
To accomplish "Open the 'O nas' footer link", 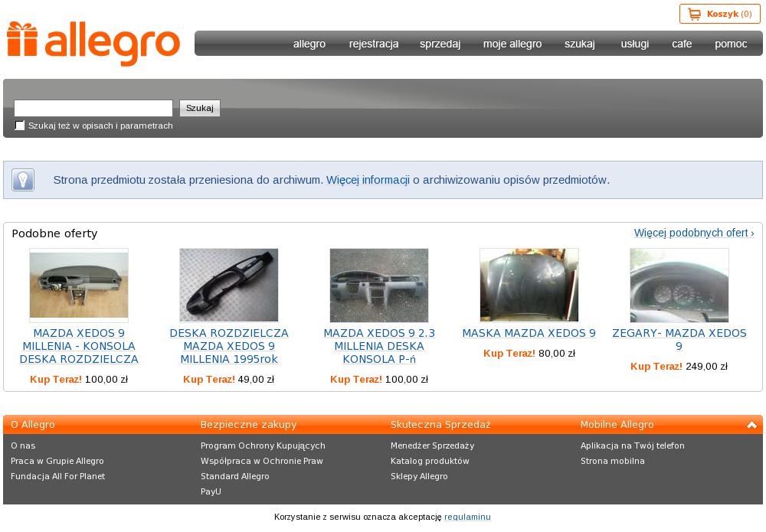I will click(23, 446).
